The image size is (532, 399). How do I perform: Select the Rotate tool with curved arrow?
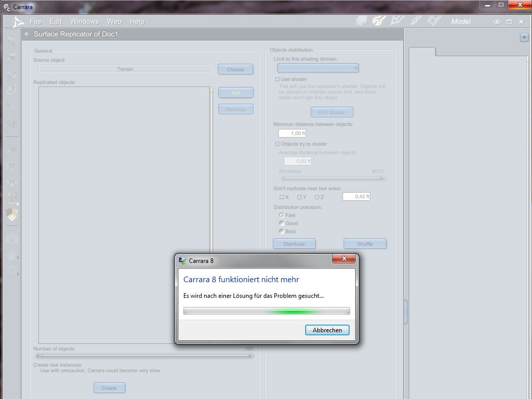(x=12, y=74)
